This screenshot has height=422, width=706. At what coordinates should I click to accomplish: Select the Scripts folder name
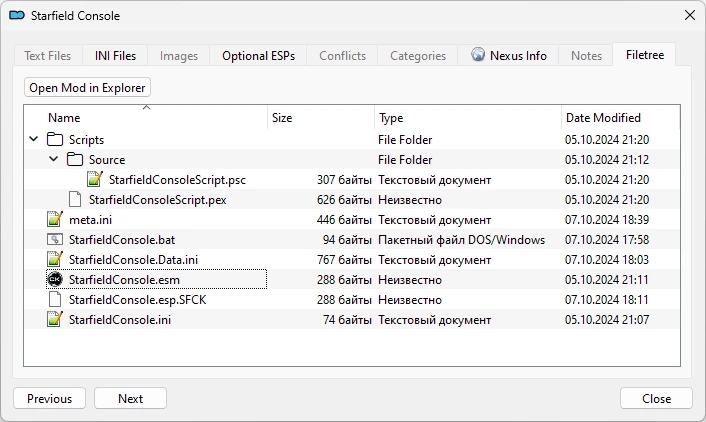[86, 140]
